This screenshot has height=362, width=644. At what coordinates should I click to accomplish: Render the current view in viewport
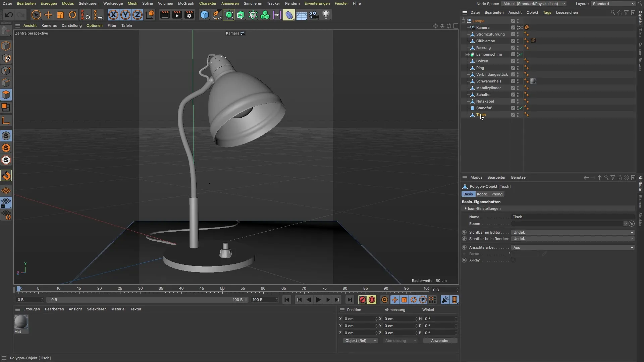[x=165, y=15]
